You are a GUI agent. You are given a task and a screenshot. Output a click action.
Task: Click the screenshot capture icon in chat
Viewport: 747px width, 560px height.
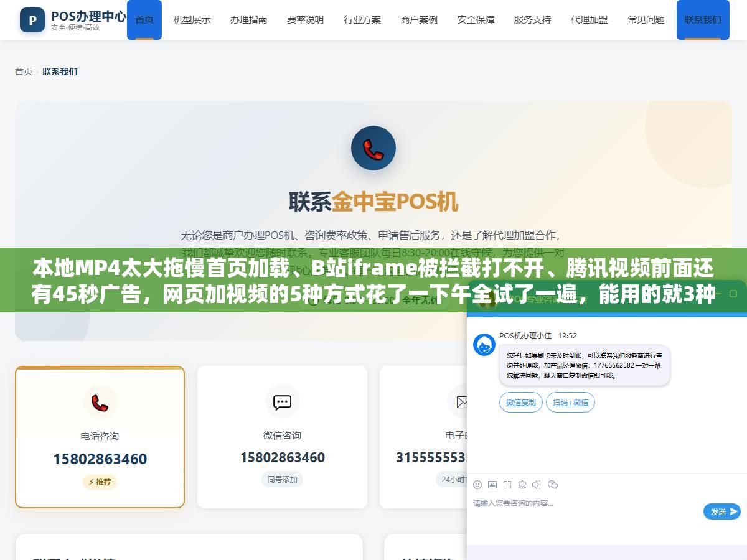pyautogui.click(x=507, y=485)
